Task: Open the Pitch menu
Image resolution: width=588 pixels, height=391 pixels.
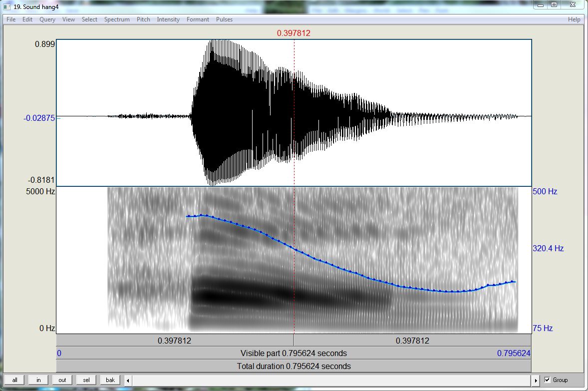Action: click(x=143, y=19)
